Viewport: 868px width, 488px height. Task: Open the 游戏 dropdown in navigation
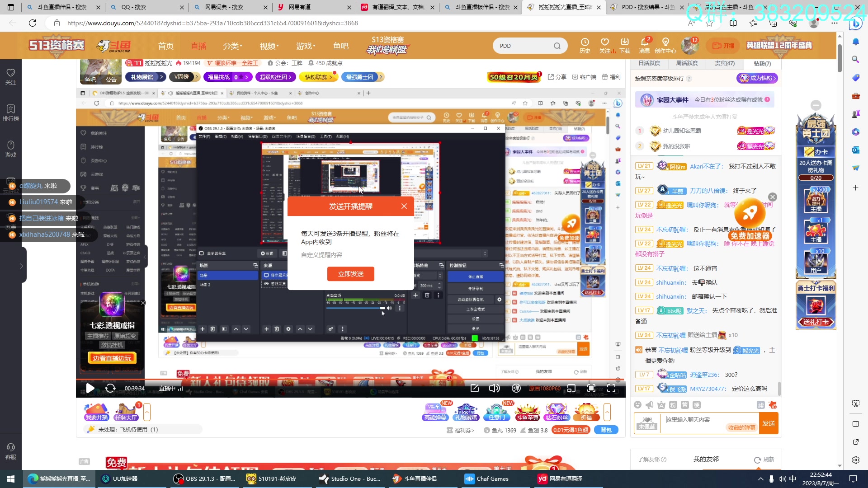(306, 46)
